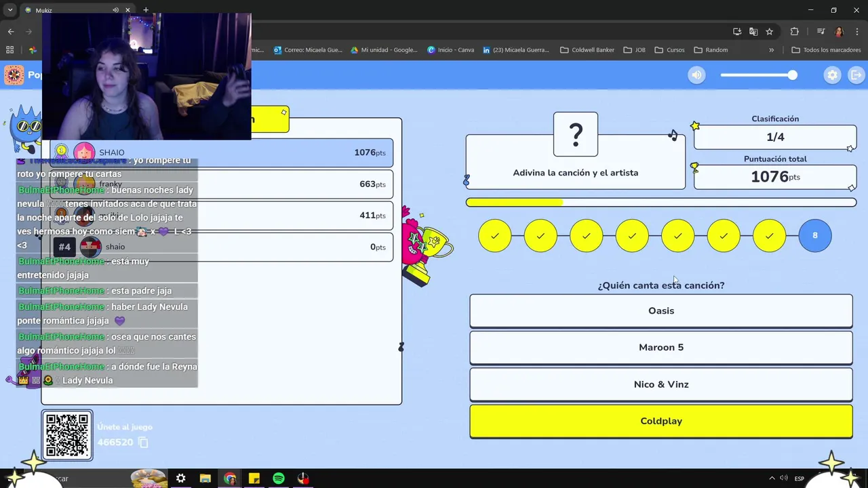The width and height of the screenshot is (868, 488).
Task: Click the Clasificación 1/4 box
Action: click(775, 137)
